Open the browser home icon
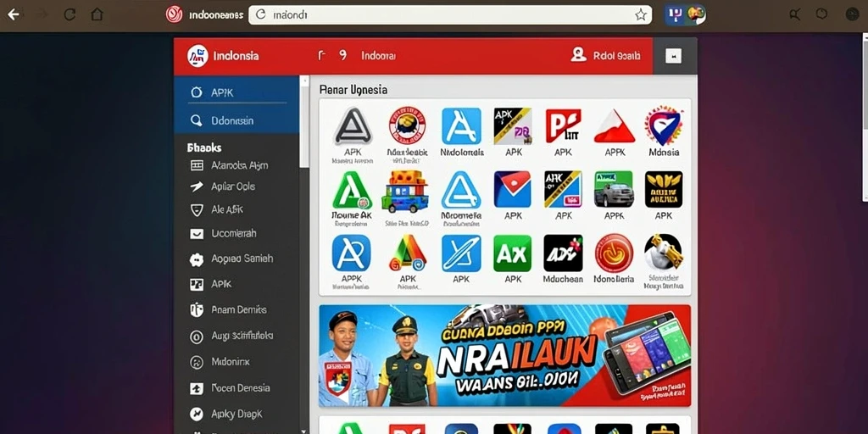The width and height of the screenshot is (868, 434). tap(97, 14)
